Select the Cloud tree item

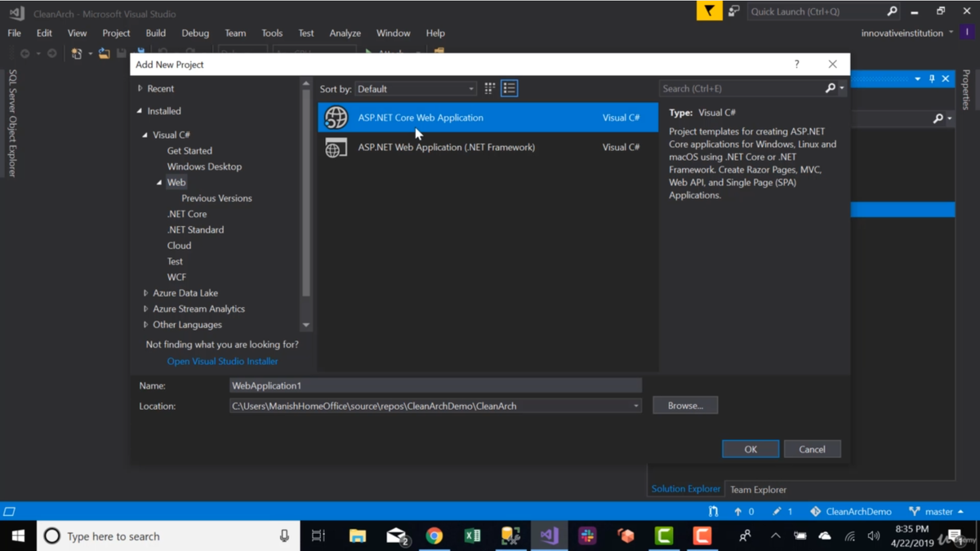click(x=179, y=246)
